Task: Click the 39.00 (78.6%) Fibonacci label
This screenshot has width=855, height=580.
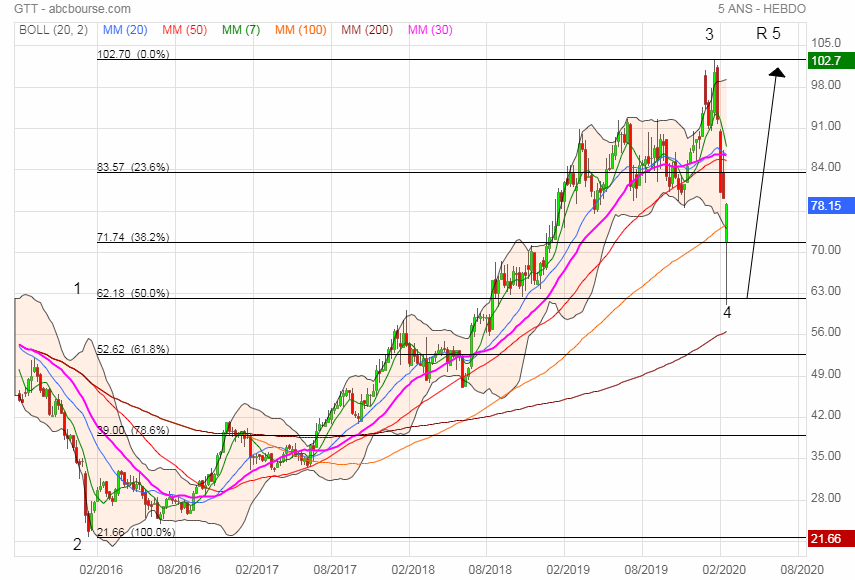Action: (x=133, y=430)
